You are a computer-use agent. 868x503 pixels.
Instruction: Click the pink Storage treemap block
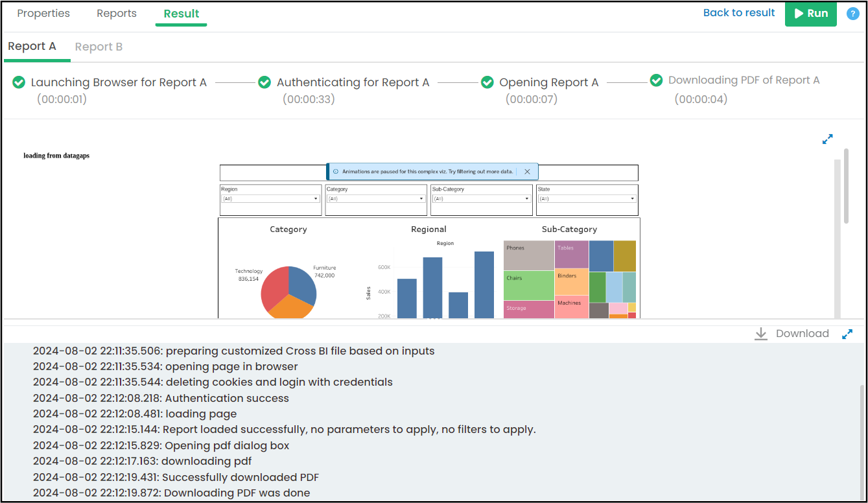[x=529, y=309]
